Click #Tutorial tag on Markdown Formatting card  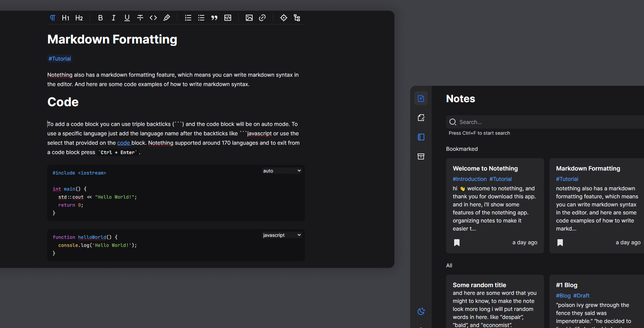point(567,179)
